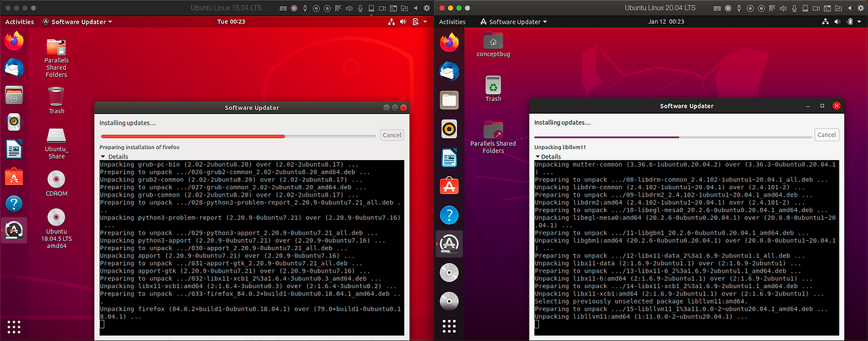Click the red progress bar in the 18.04 updater
The image size is (868, 341).
click(237, 136)
